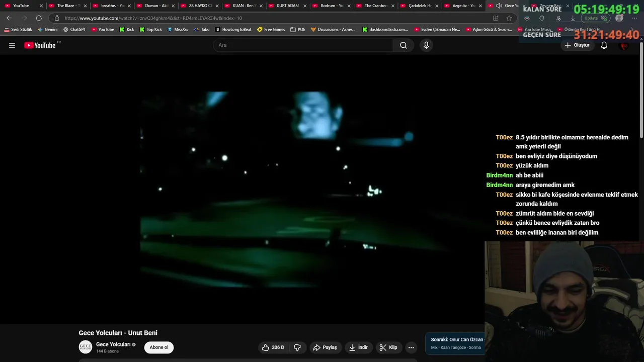Bookmark this page with star icon
This screenshot has height=362, width=644.
coord(509,18)
